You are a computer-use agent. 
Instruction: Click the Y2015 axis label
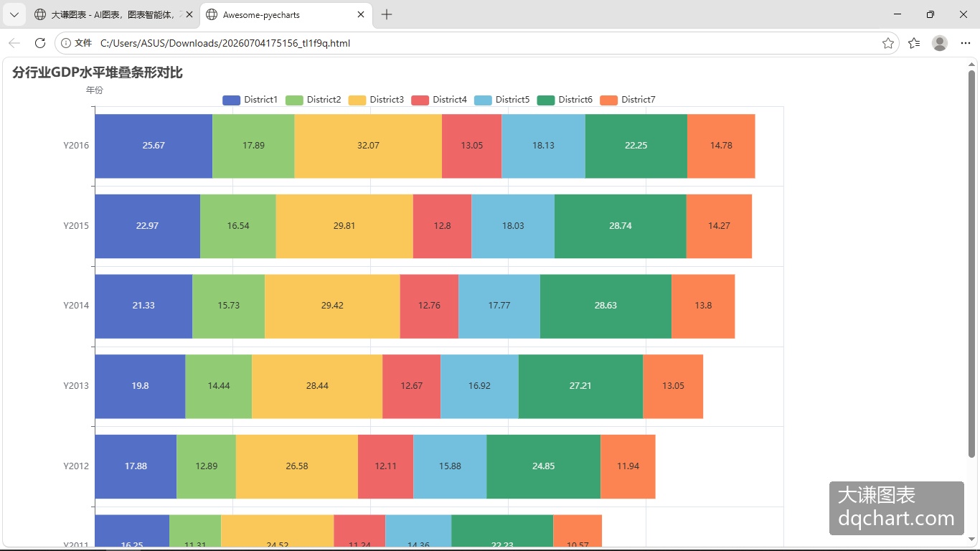[76, 226]
